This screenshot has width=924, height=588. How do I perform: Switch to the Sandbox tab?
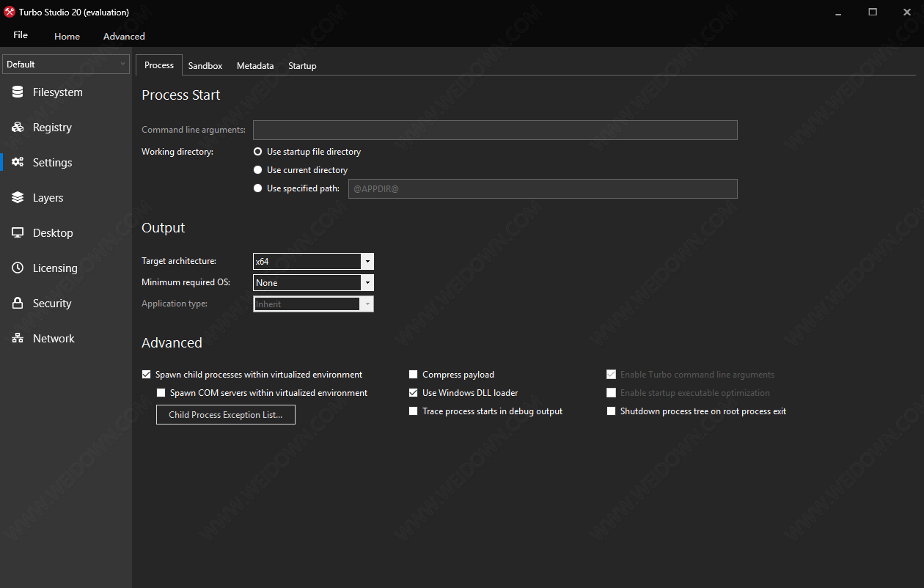pos(205,66)
